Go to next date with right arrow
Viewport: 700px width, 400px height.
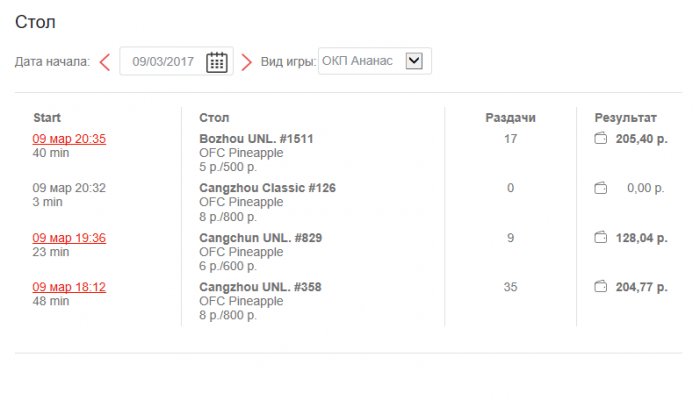tap(247, 62)
